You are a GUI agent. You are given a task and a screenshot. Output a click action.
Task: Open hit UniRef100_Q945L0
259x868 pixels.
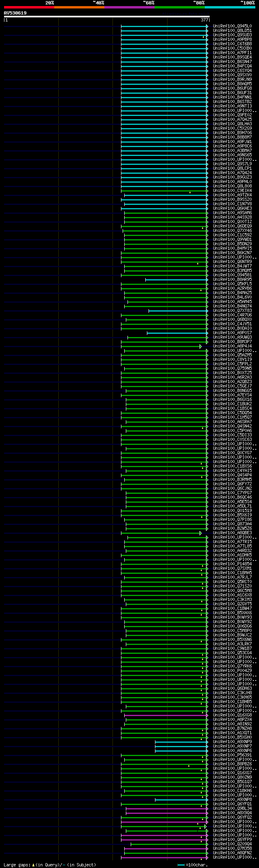232,26
